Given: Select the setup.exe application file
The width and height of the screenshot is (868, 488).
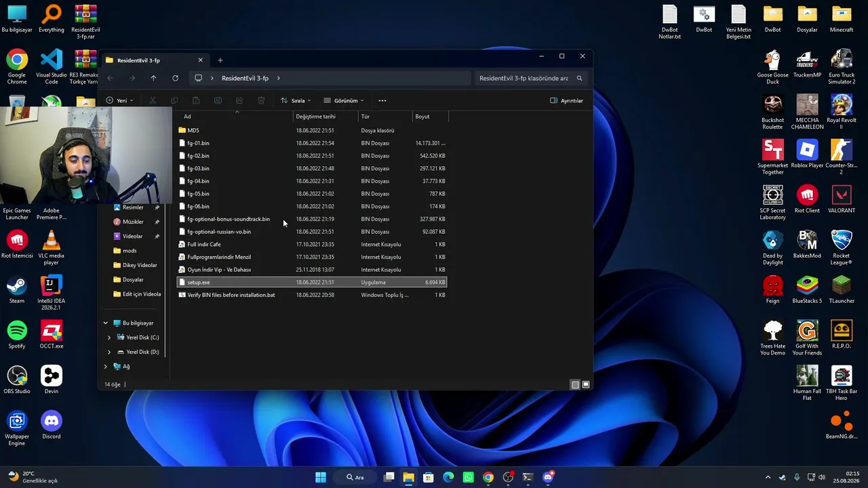Looking at the screenshot, I should [x=312, y=283].
